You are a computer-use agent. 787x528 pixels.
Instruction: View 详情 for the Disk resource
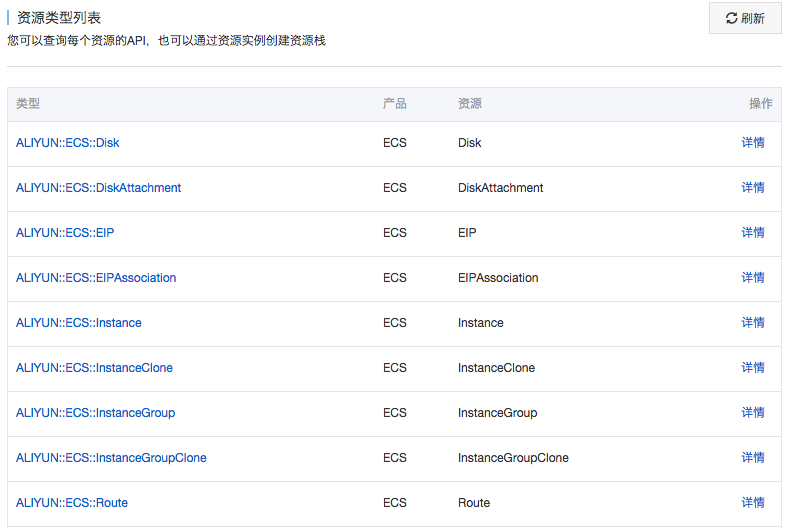click(x=753, y=143)
